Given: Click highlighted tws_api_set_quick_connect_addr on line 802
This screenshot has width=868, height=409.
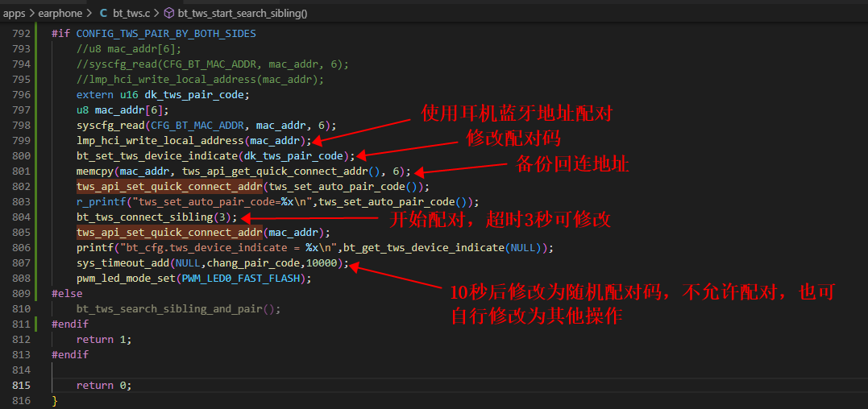Looking at the screenshot, I should (x=168, y=186).
